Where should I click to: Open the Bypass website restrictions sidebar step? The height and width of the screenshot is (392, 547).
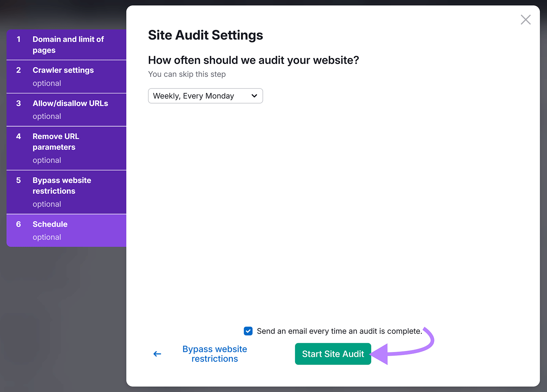coord(66,192)
